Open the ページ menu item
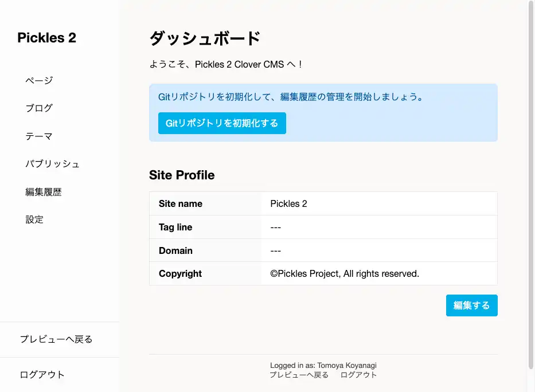Image resolution: width=535 pixels, height=392 pixels. point(39,80)
